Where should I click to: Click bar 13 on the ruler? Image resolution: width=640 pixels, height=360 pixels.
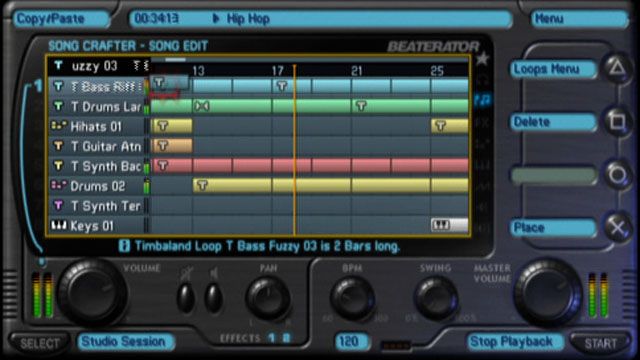tap(198, 71)
